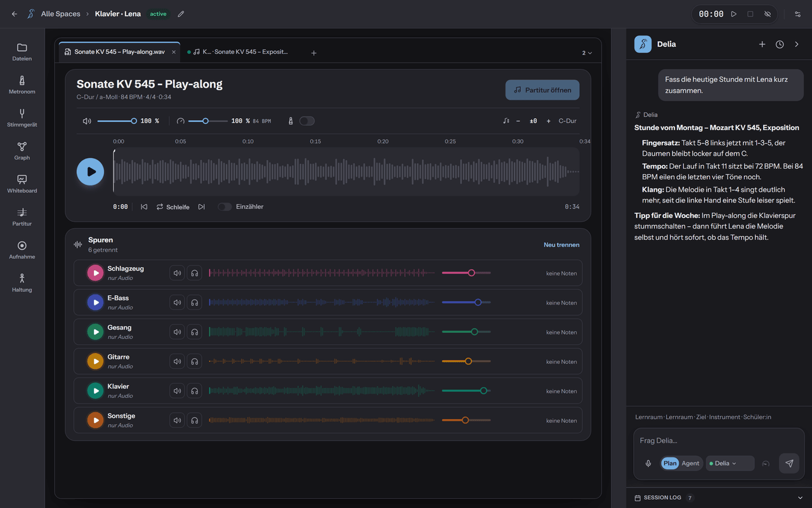The image size is (812, 508).
Task: Open the Aufnahme recording tool
Action: [22, 250]
